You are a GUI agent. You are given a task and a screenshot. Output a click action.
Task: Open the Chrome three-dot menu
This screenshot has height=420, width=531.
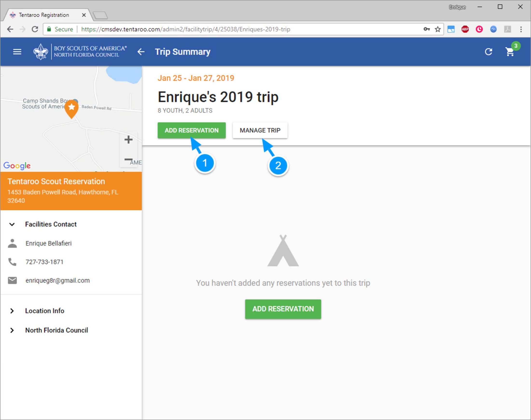521,29
